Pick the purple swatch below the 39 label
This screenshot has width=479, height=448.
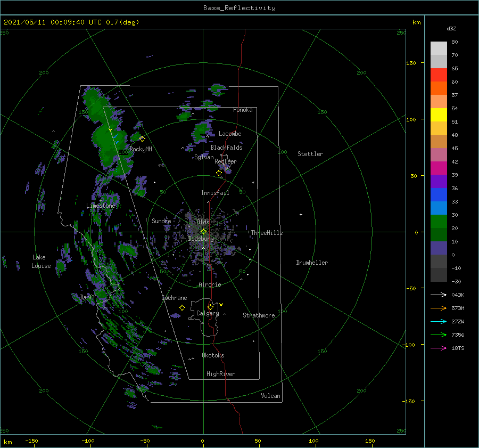pos(439,182)
